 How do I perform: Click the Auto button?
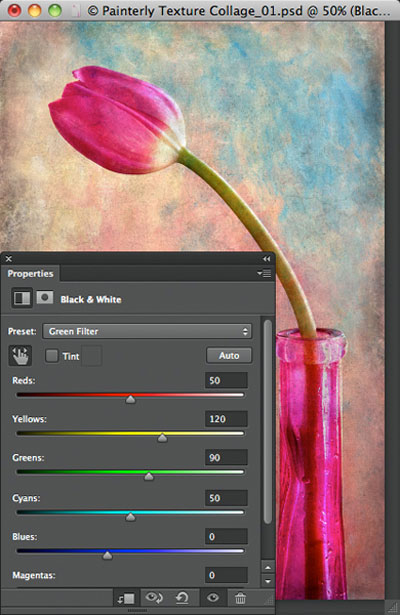click(229, 355)
